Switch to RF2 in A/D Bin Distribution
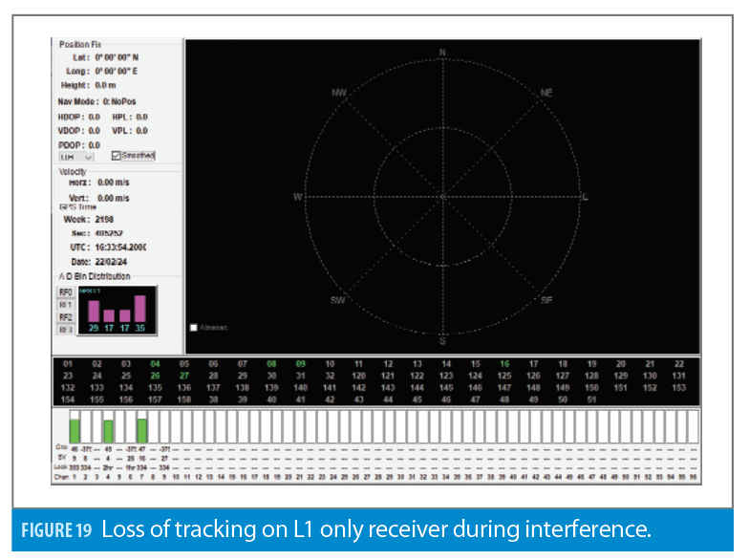The width and height of the screenshot is (749, 560). pyautogui.click(x=65, y=317)
